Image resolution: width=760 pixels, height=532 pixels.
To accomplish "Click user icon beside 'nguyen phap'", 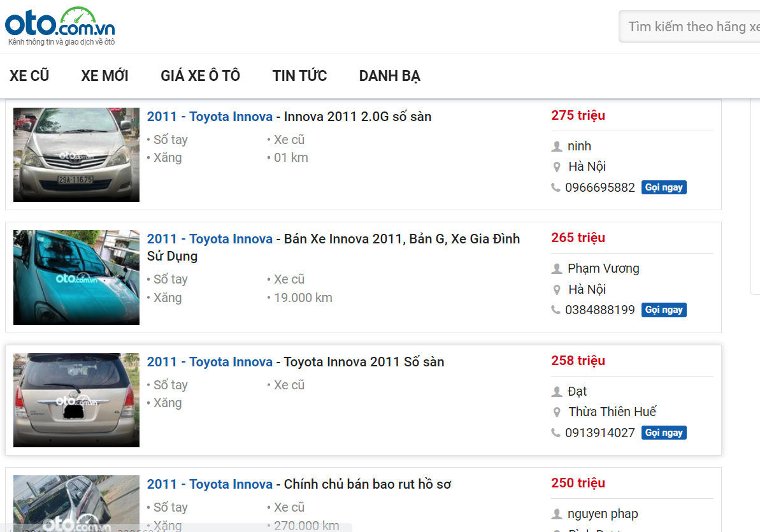I will point(557,514).
